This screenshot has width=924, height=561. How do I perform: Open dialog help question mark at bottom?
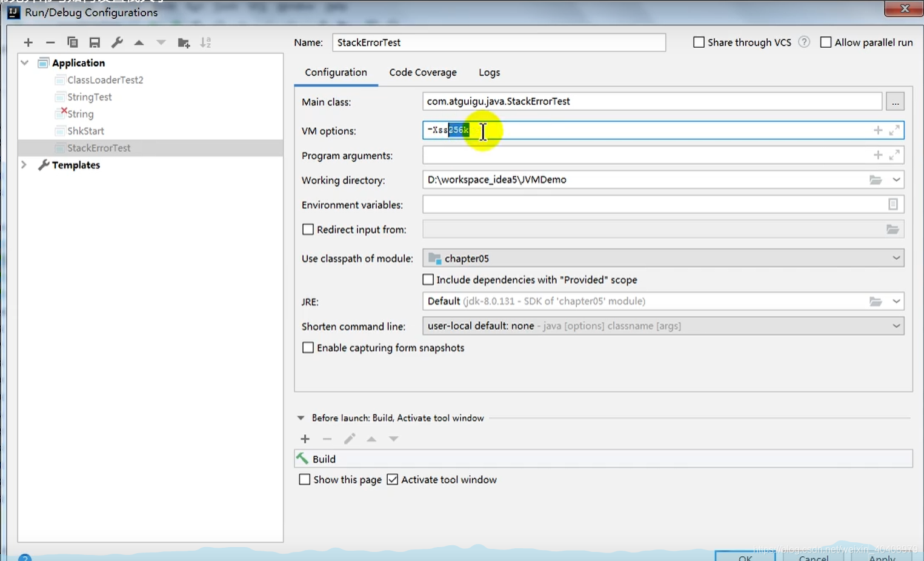click(24, 558)
